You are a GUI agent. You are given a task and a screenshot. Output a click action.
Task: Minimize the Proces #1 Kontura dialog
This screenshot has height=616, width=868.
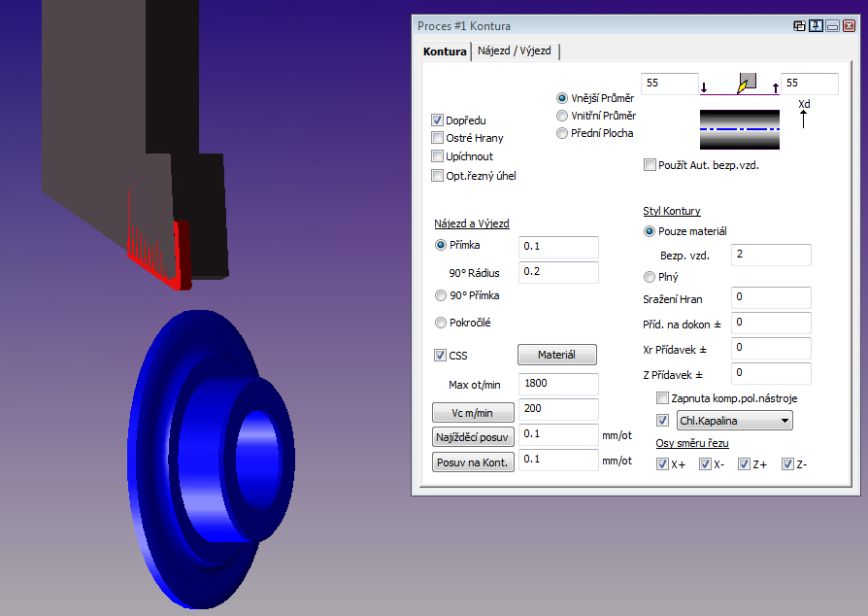[832, 26]
